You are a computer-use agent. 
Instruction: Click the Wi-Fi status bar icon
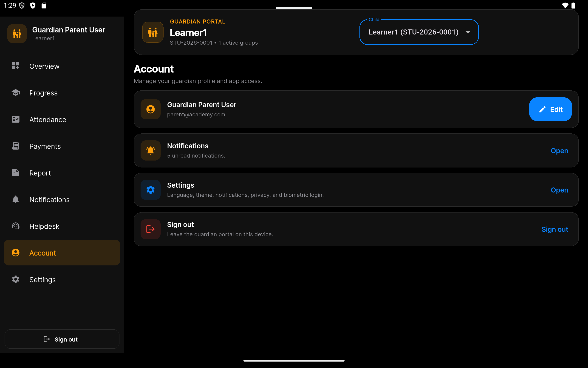565,5
